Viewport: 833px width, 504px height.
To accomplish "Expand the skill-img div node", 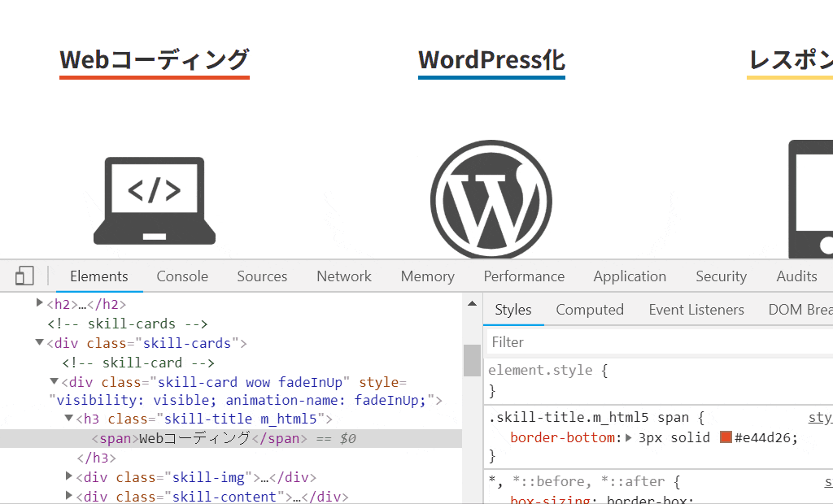I will tap(69, 476).
